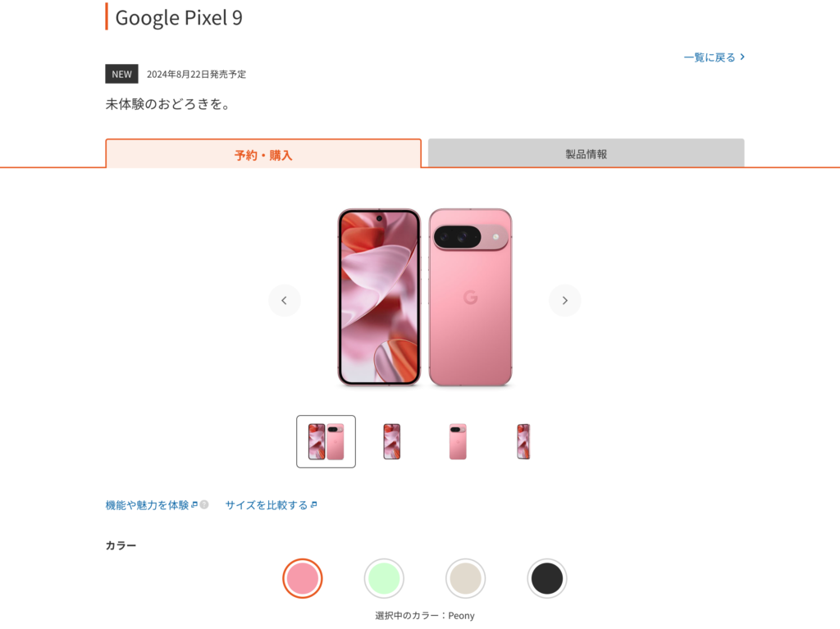Select the pink back-view phone thumbnail
Screen dimensions: 840x629
tap(458, 441)
